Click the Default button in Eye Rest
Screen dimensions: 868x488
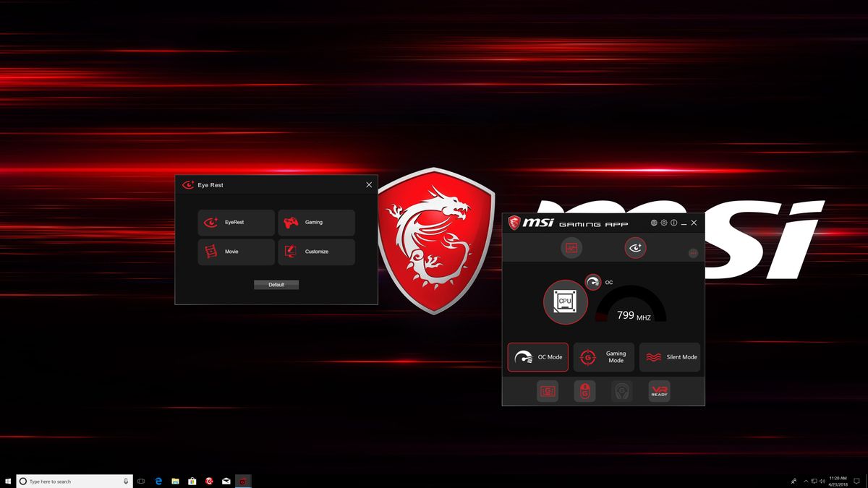click(x=276, y=285)
